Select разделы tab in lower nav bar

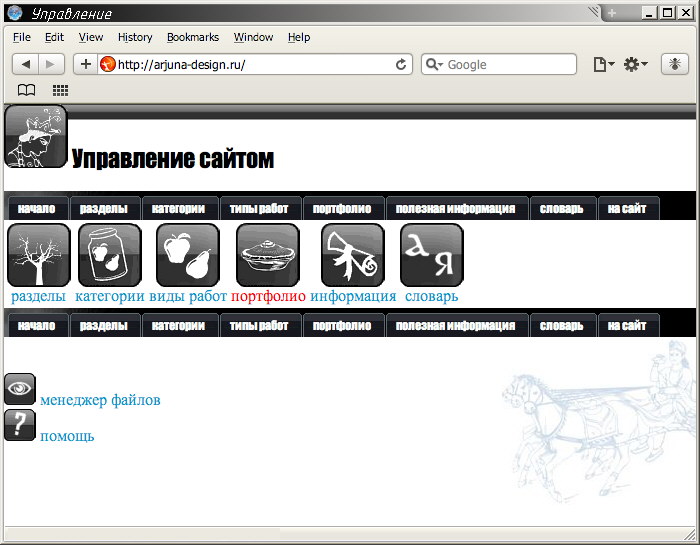104,325
